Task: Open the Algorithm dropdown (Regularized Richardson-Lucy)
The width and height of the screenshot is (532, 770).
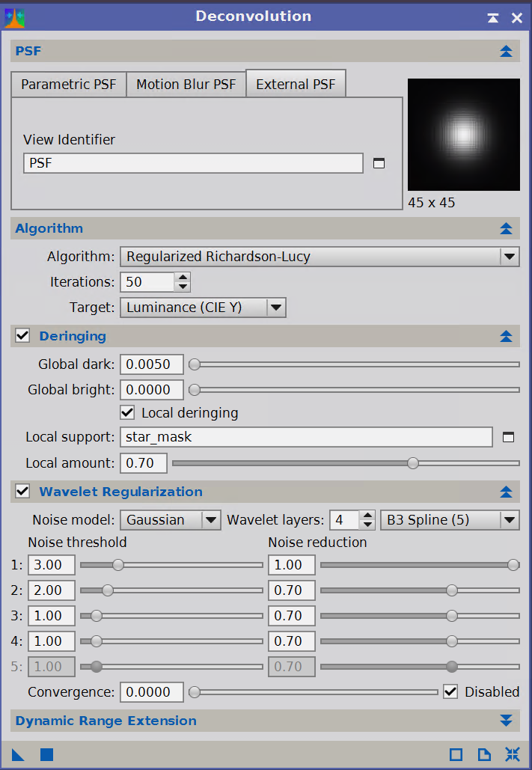Action: click(x=319, y=257)
